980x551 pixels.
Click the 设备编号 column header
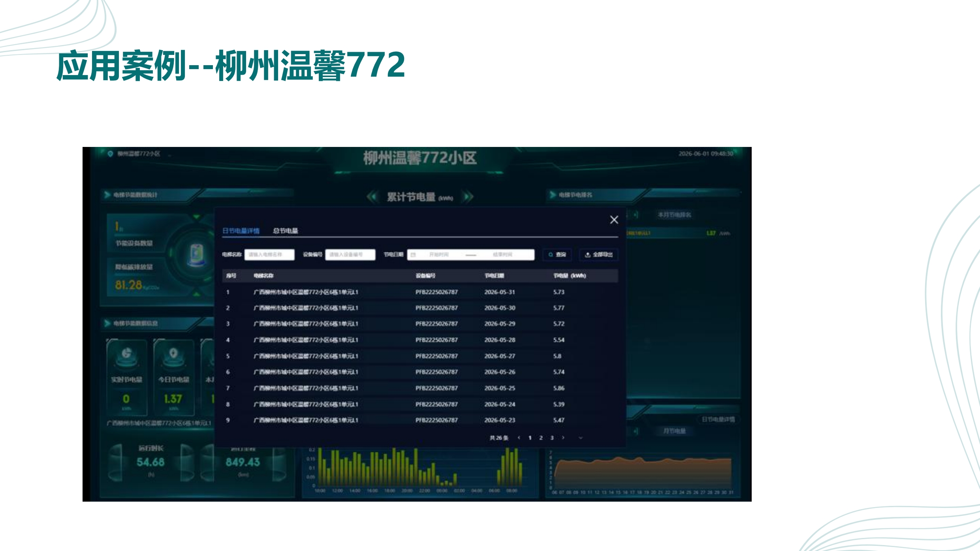[425, 276]
